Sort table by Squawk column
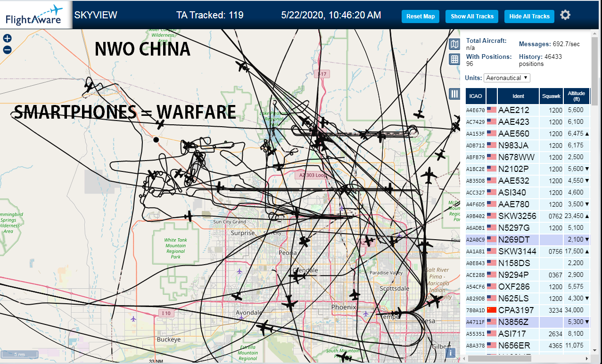 [551, 96]
